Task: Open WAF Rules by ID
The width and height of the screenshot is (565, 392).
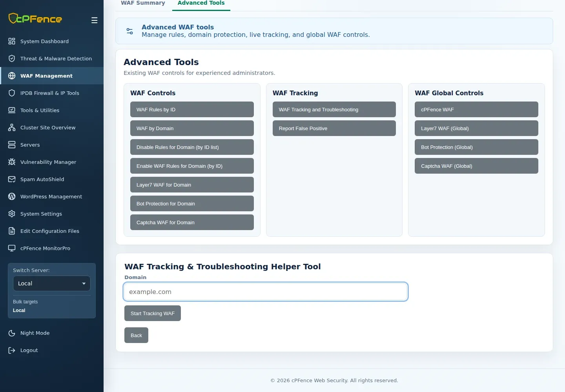Action: point(192,109)
